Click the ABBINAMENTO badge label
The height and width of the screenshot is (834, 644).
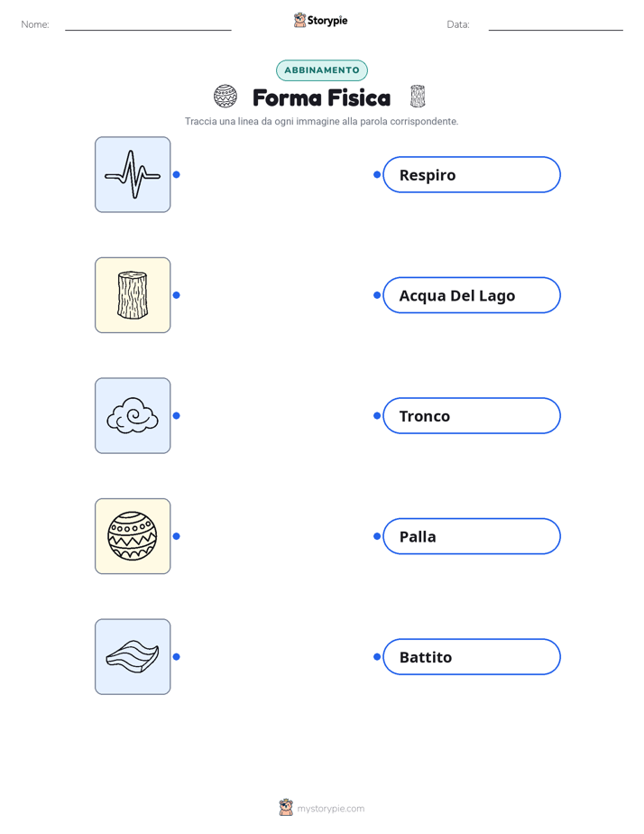coord(322,70)
